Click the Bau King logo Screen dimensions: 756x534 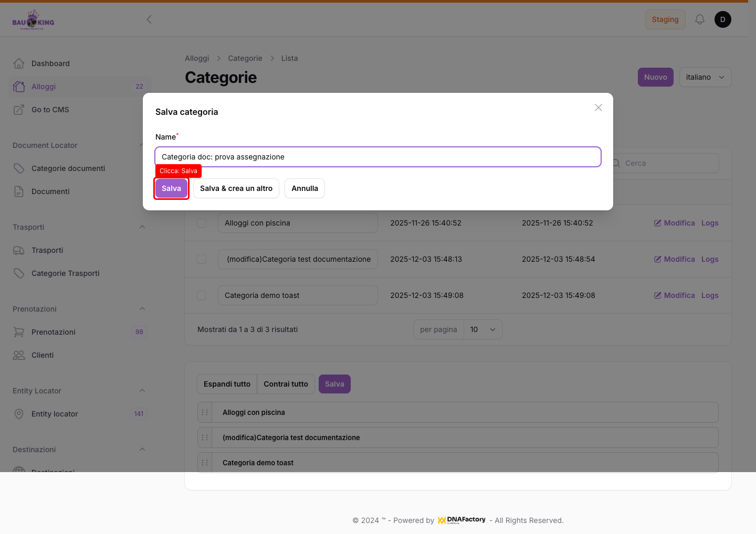pyautogui.click(x=33, y=20)
